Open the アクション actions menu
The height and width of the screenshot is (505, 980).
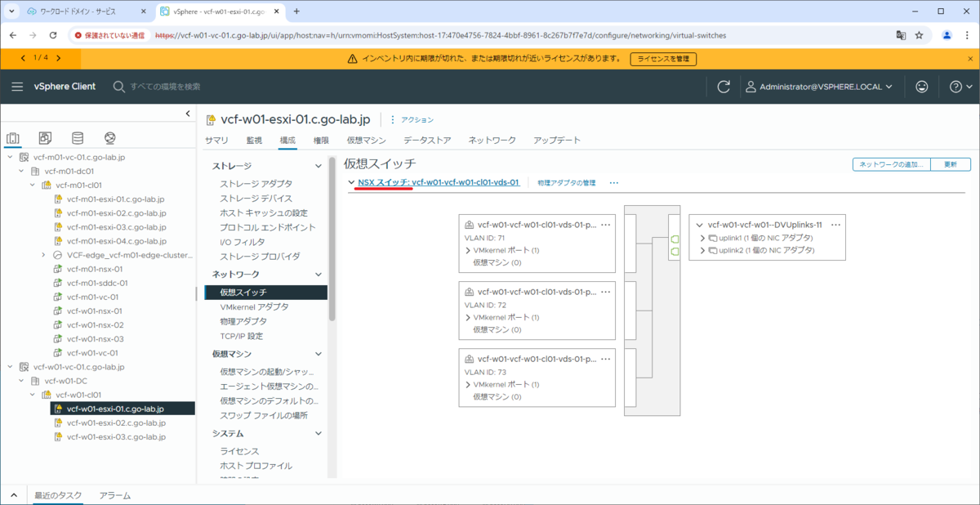pos(412,119)
